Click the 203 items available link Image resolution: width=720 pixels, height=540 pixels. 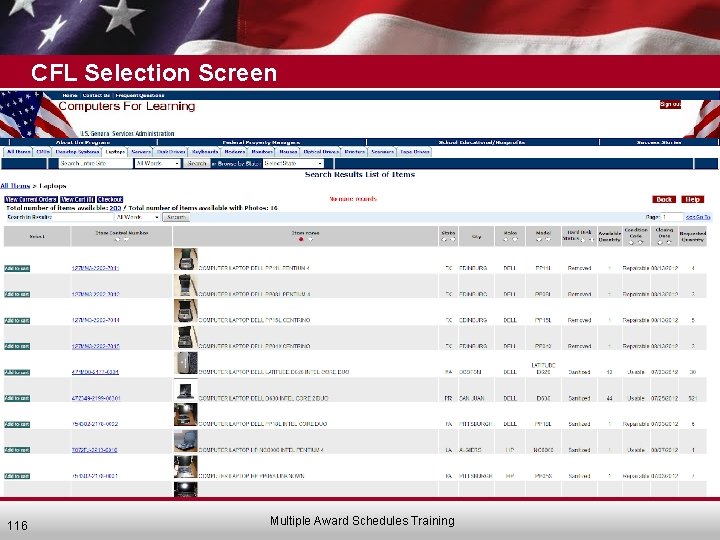115,208
